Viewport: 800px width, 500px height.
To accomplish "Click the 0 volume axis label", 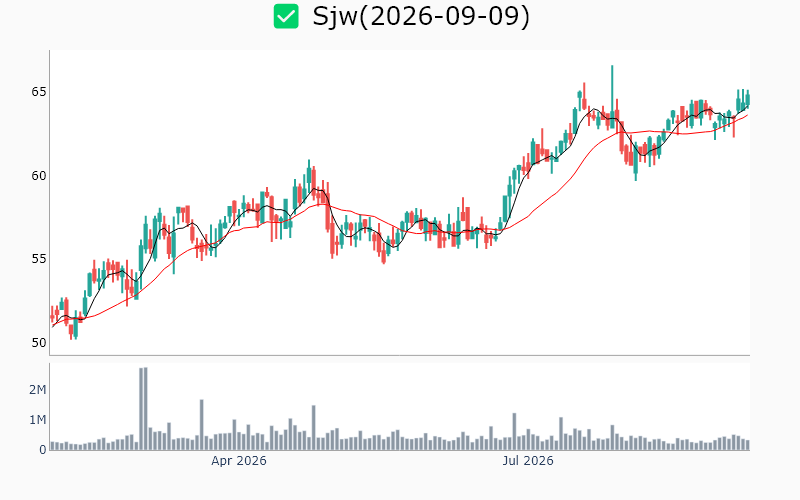I will 43,450.
